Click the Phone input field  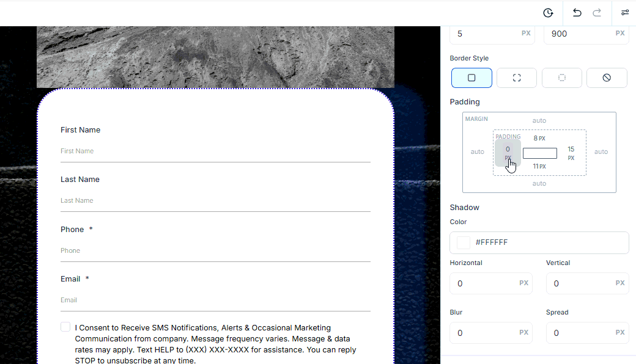215,250
